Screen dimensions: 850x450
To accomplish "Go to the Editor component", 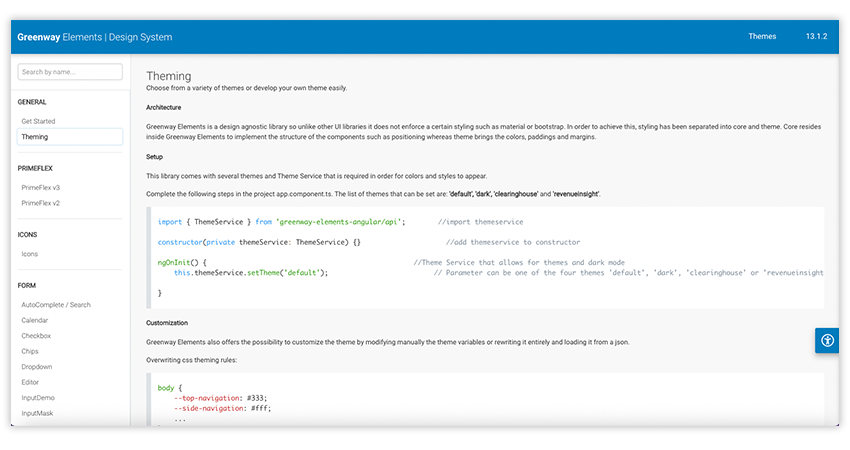I will pos(32,382).
